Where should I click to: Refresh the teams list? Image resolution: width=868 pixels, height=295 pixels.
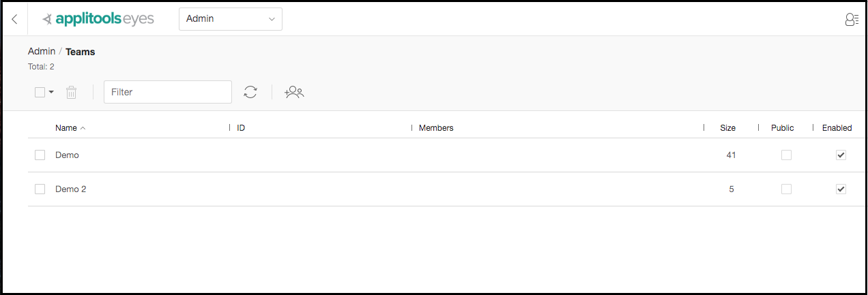point(250,92)
